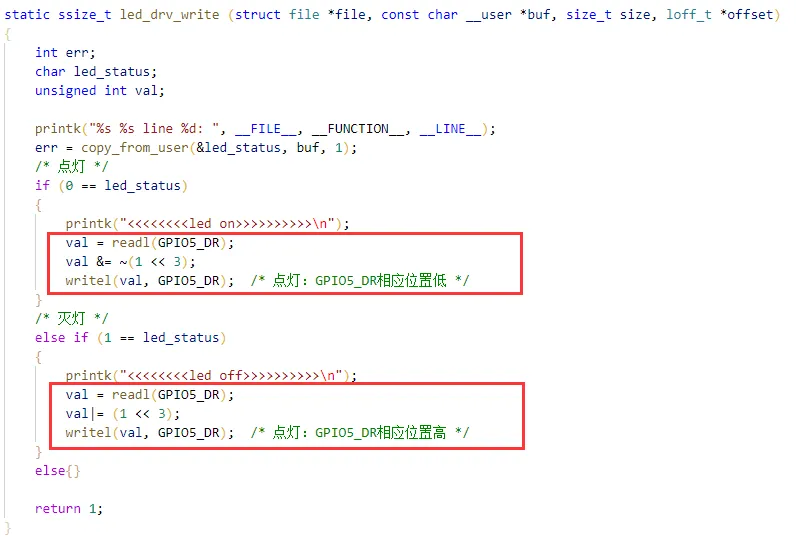Click the 'led on' printk string

[x=227, y=224]
